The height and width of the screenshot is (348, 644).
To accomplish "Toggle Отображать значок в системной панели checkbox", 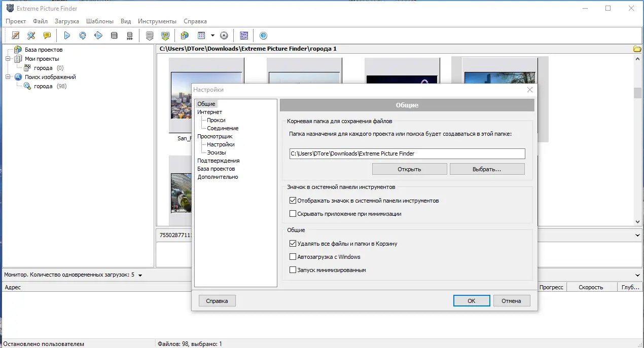I will point(293,201).
